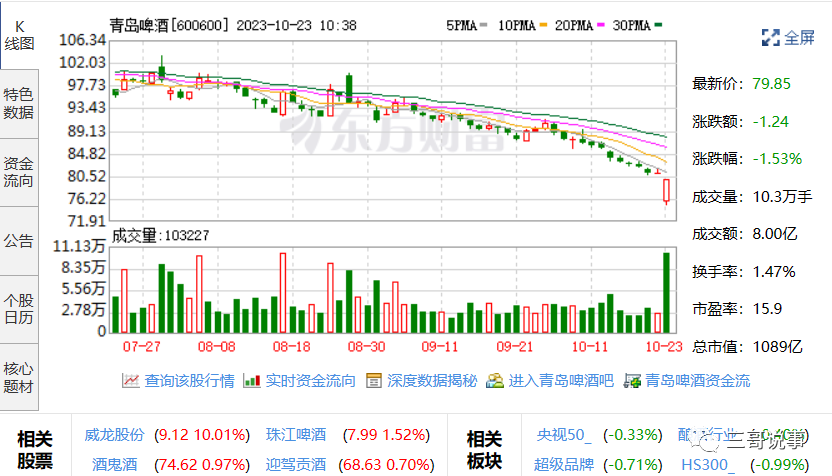This screenshot has height=476, width=832.
Task: Open related stock 酒鬼酒
Action: [114, 465]
